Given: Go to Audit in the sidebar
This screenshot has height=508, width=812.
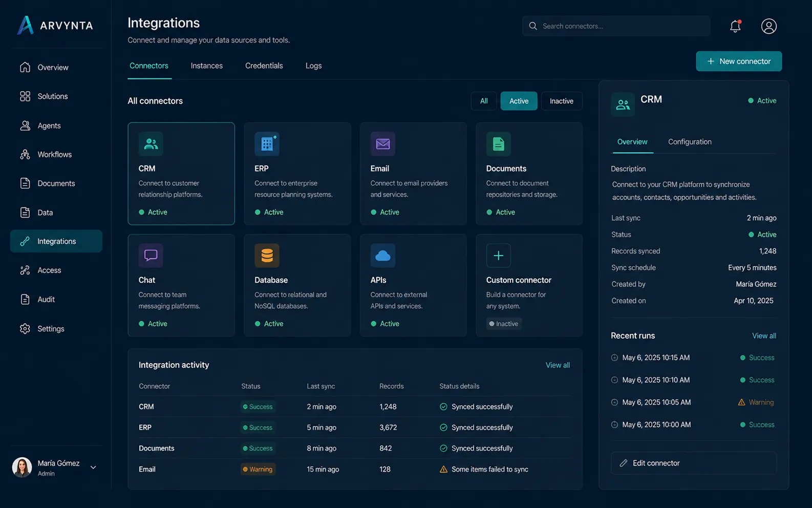Looking at the screenshot, I should 56,300.
